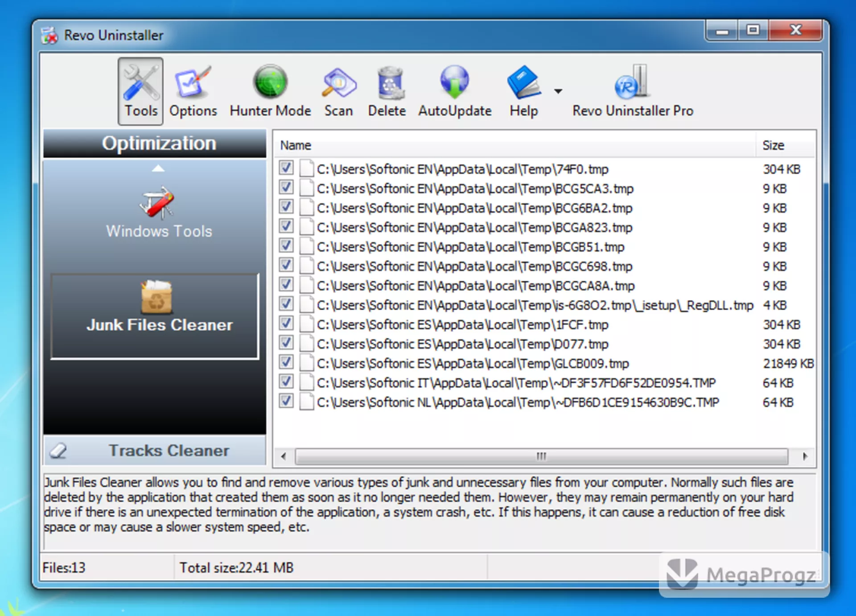Uncheck the BCGB51.tmp checkbox
Image resolution: width=856 pixels, height=616 pixels.
coord(286,246)
